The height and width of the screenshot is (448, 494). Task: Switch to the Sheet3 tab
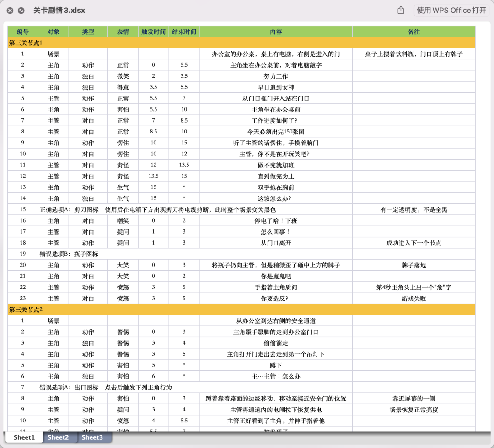[92, 437]
